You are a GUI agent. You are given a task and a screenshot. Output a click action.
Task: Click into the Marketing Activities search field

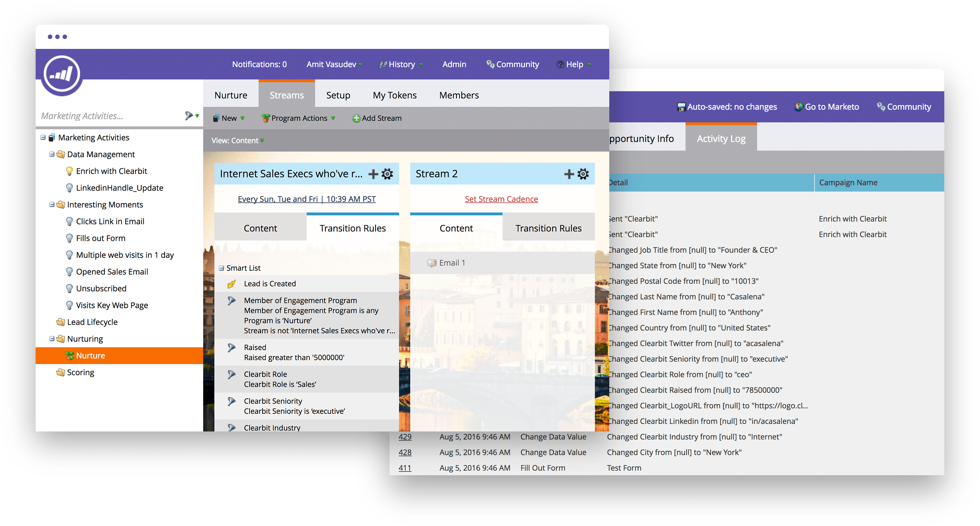pyautogui.click(x=110, y=116)
